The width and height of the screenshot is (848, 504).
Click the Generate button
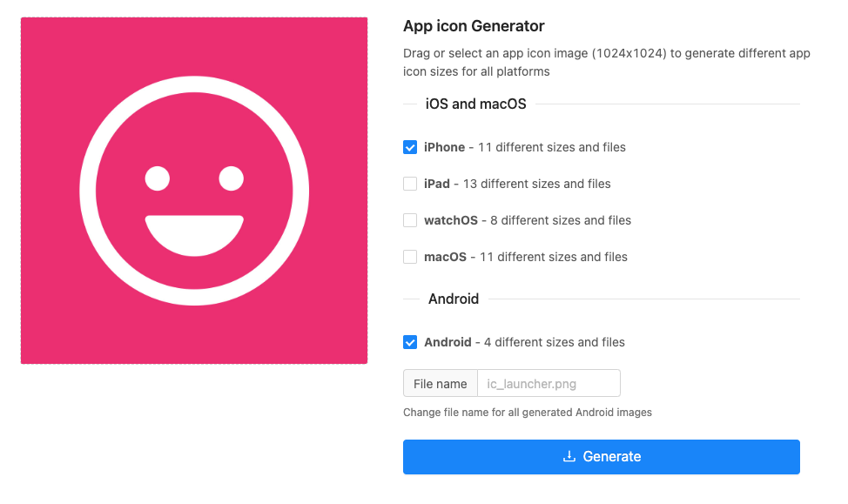pyautogui.click(x=602, y=457)
